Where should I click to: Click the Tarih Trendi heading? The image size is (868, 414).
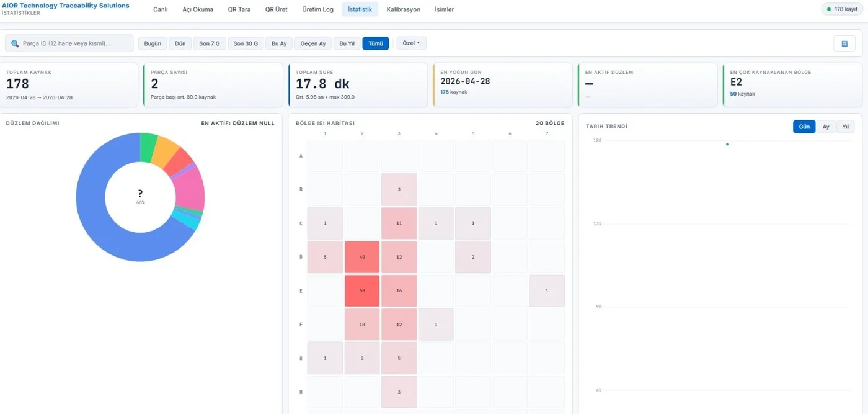606,127
